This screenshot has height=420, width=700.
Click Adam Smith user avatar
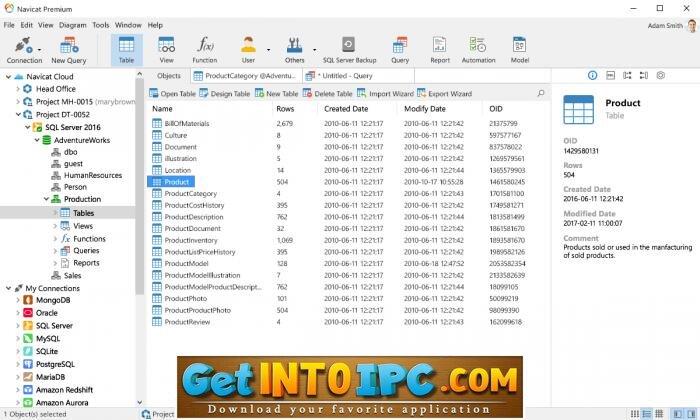(692, 25)
